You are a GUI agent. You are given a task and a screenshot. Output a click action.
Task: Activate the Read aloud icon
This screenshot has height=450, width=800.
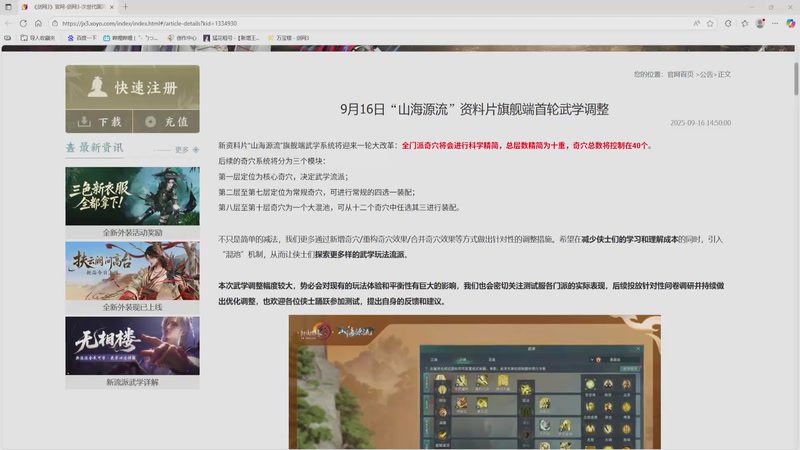pos(696,23)
